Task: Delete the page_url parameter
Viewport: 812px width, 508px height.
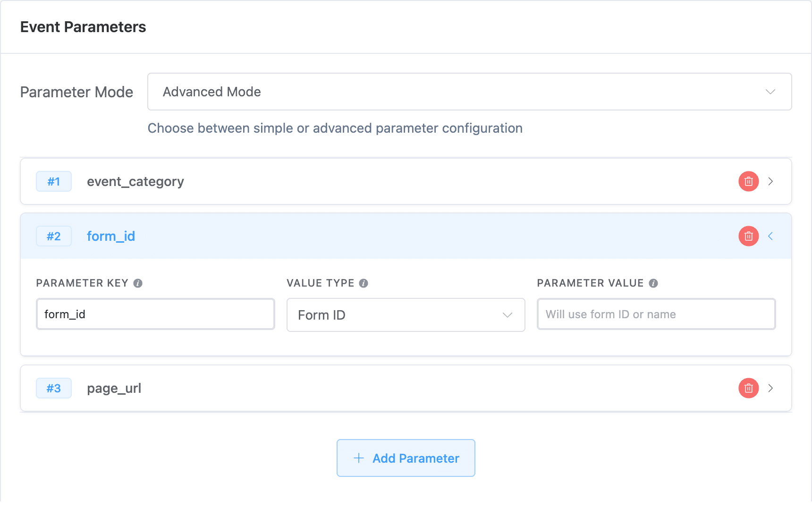Action: (x=748, y=388)
